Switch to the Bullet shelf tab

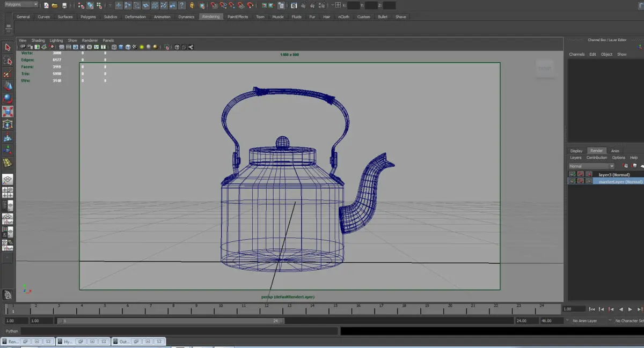[x=383, y=17]
